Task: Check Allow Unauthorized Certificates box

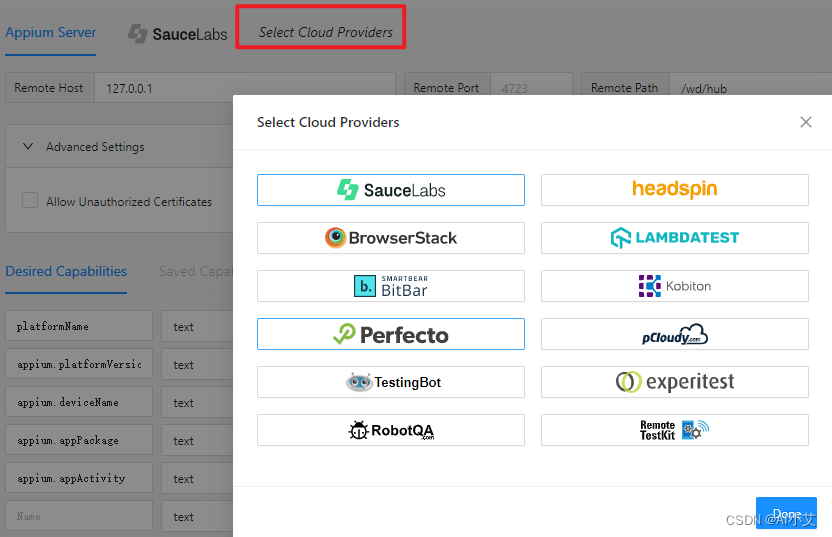Action: click(x=30, y=201)
